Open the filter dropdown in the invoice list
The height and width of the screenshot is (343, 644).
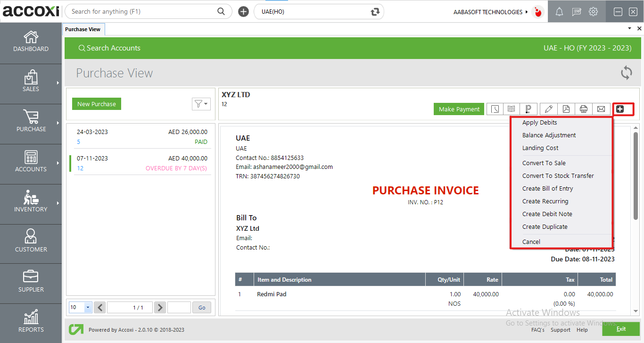[201, 104]
